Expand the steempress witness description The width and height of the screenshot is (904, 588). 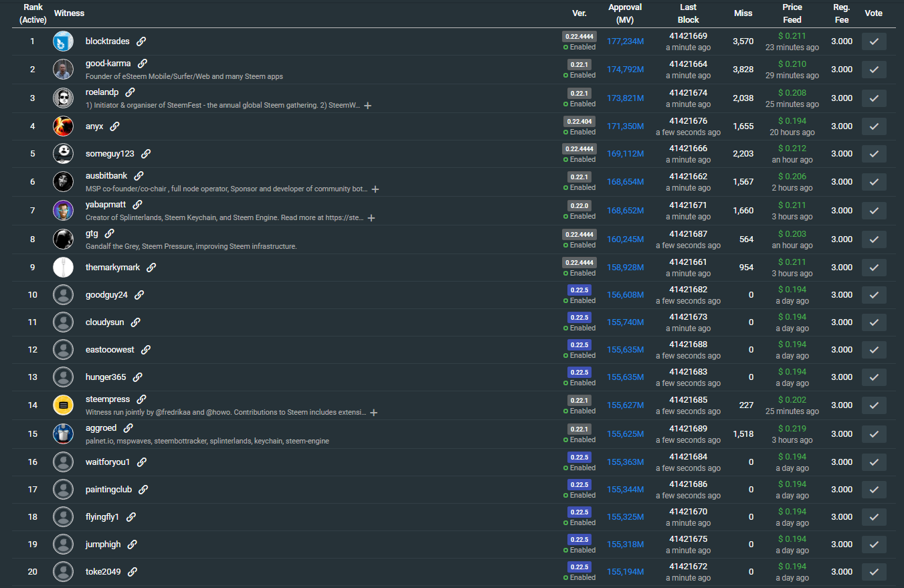pyautogui.click(x=374, y=413)
